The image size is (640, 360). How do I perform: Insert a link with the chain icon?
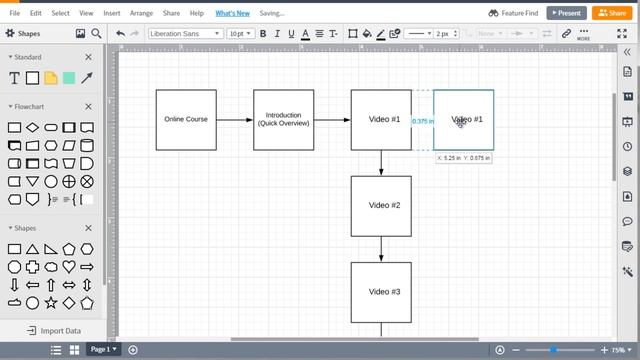tap(566, 33)
